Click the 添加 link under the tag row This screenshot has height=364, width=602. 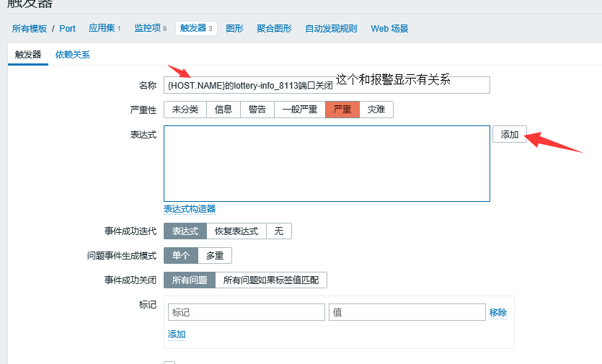177,334
